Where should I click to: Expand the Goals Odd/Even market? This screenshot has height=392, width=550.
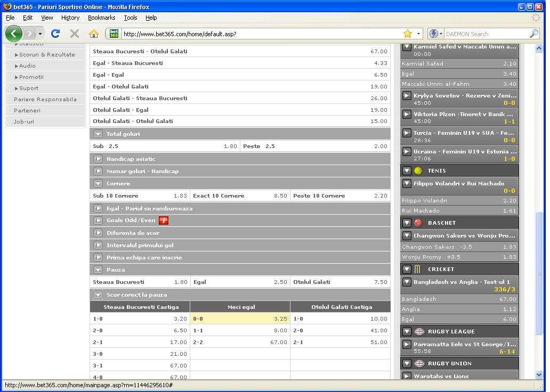click(98, 220)
